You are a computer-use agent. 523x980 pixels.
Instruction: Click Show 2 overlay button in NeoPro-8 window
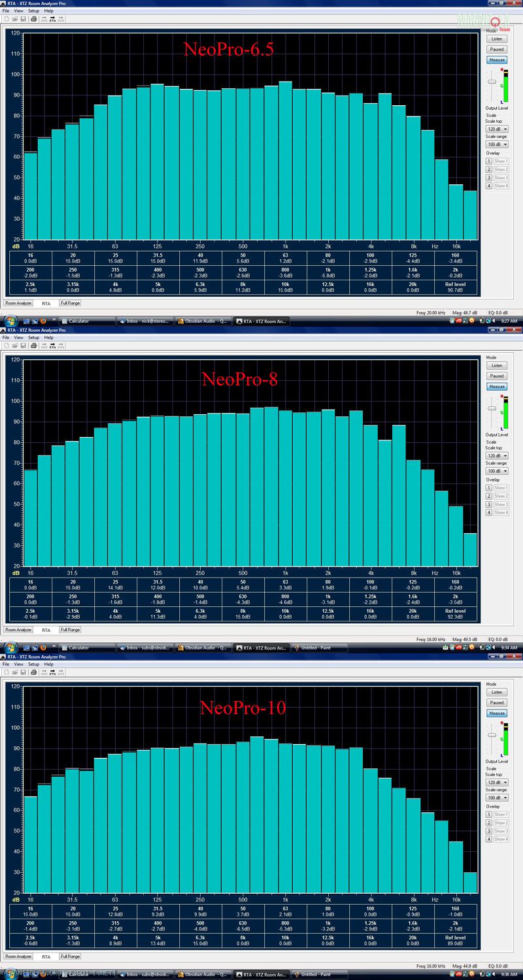(x=501, y=496)
